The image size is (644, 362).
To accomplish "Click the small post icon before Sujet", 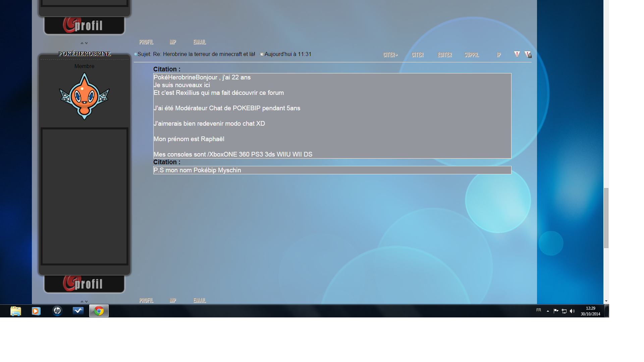I will point(136,54).
